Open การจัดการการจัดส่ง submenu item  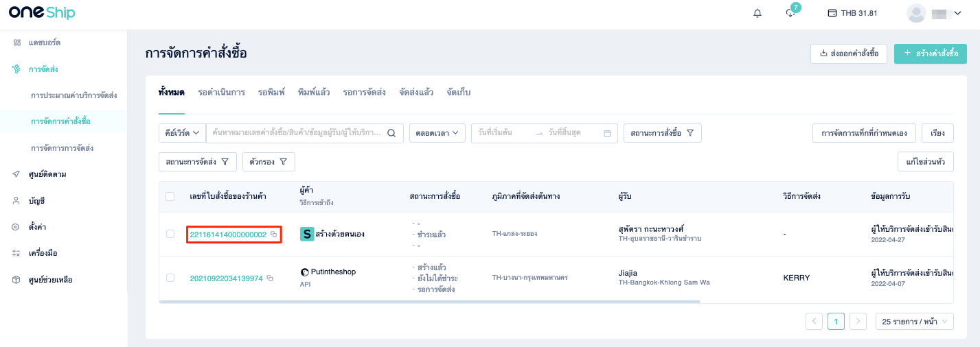[62, 148]
